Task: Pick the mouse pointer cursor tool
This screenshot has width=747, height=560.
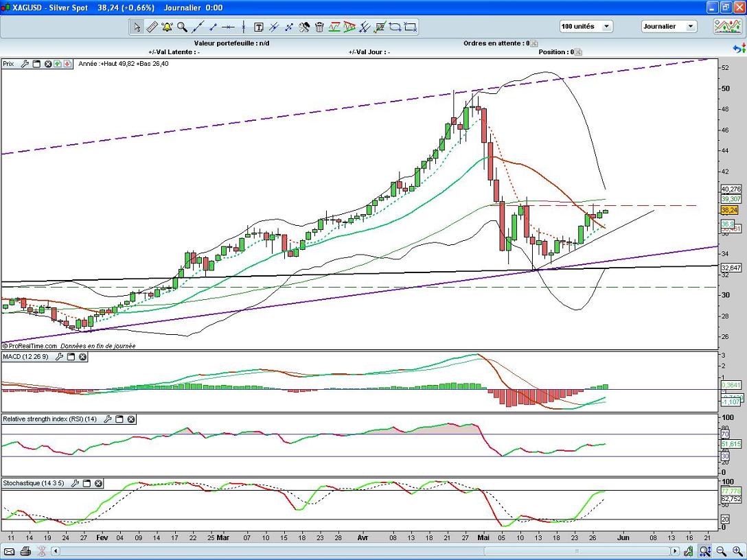Action: coord(137,27)
